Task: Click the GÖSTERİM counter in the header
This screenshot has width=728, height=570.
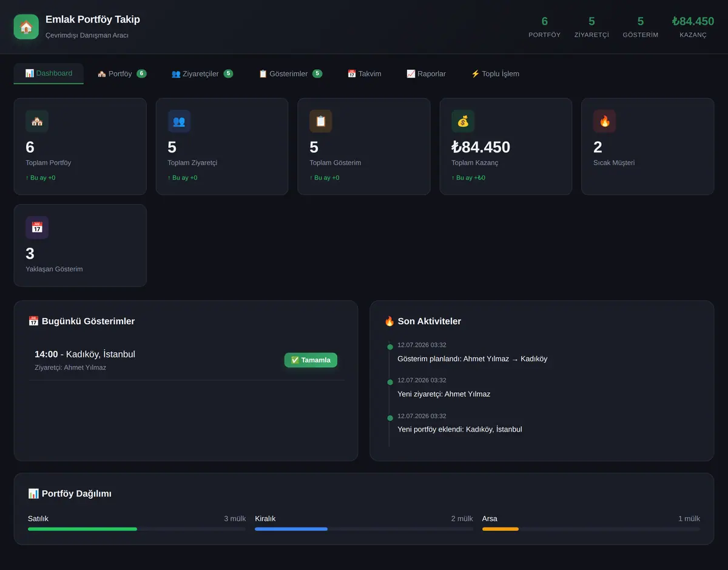Action: click(641, 27)
